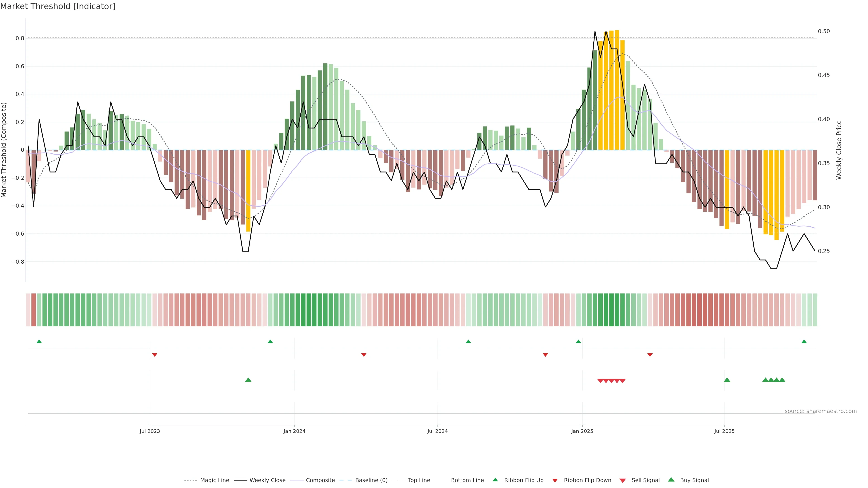Click the Jul 2025 x-axis label
Image resolution: width=868 pixels, height=488 pixels.
[x=724, y=431]
